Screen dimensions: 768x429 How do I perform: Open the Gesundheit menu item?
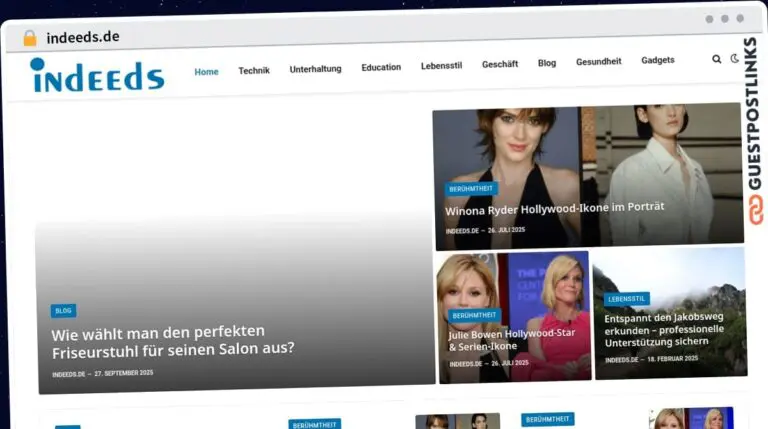pos(598,61)
